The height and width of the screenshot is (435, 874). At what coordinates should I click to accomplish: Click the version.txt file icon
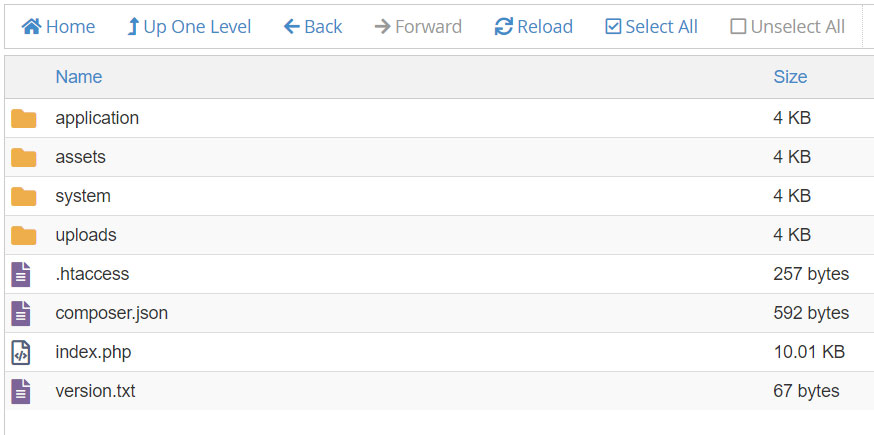point(21,391)
